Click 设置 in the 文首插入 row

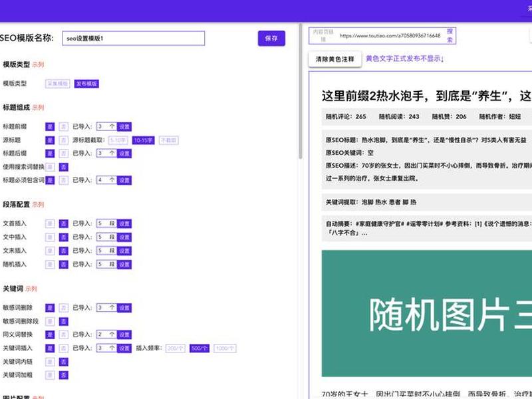coord(124,223)
